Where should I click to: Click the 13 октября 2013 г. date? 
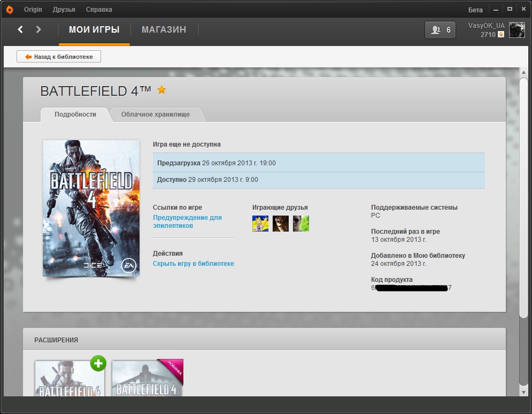pyautogui.click(x=399, y=240)
